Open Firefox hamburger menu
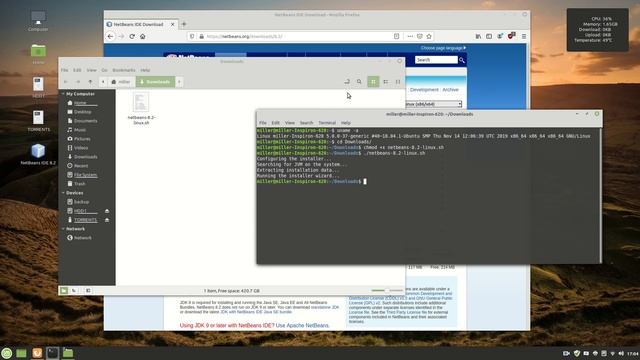 (524, 36)
